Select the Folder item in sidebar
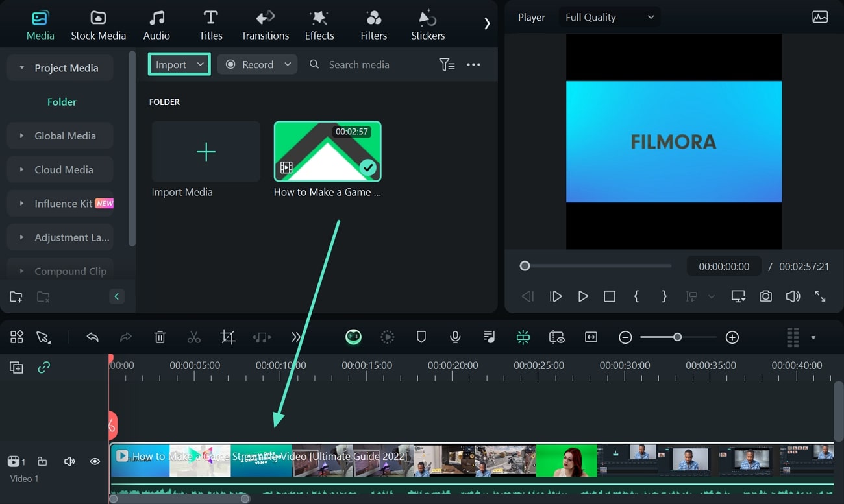The width and height of the screenshot is (844, 504). click(x=62, y=102)
